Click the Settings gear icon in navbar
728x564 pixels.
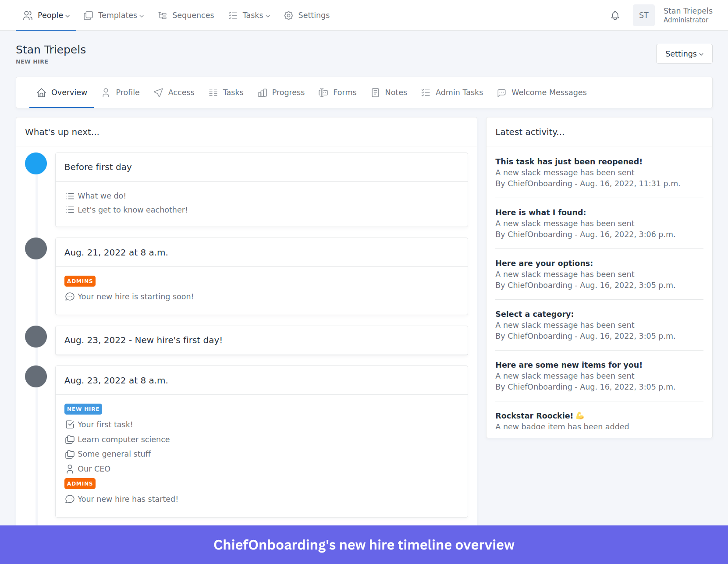288,16
